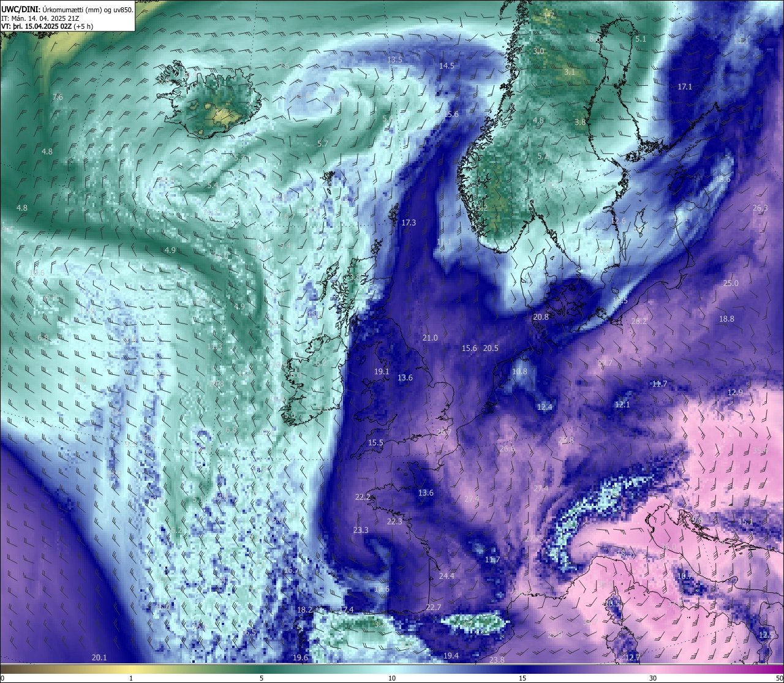Click the 19.4 value on the map

[x=451, y=655]
